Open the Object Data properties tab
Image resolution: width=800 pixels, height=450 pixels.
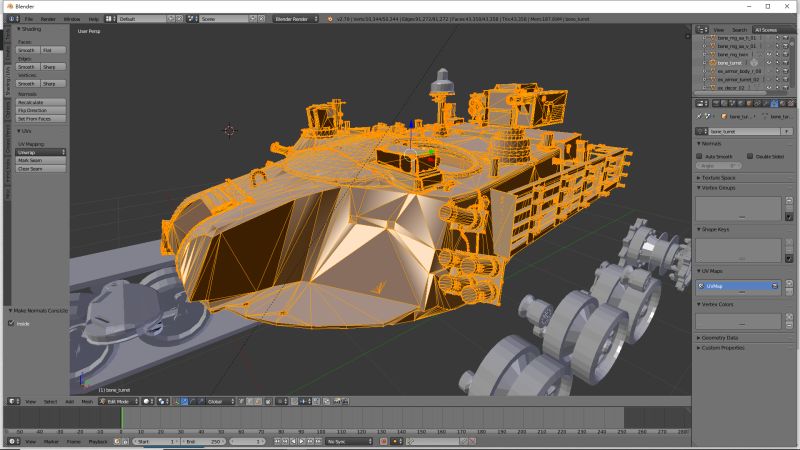774,104
